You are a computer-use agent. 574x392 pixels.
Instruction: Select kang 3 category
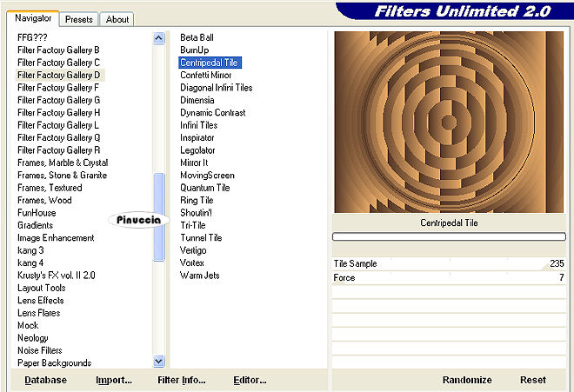[x=30, y=250]
